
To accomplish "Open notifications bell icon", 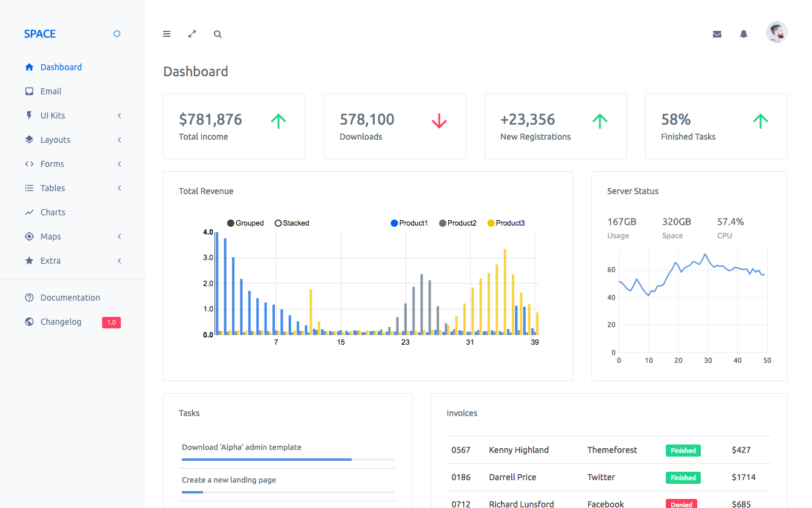I will (x=744, y=34).
